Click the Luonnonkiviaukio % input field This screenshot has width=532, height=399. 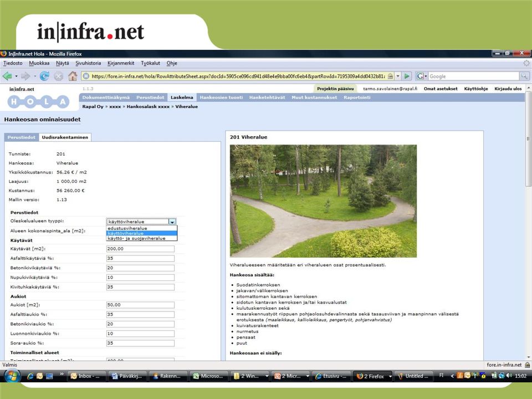pos(140,334)
